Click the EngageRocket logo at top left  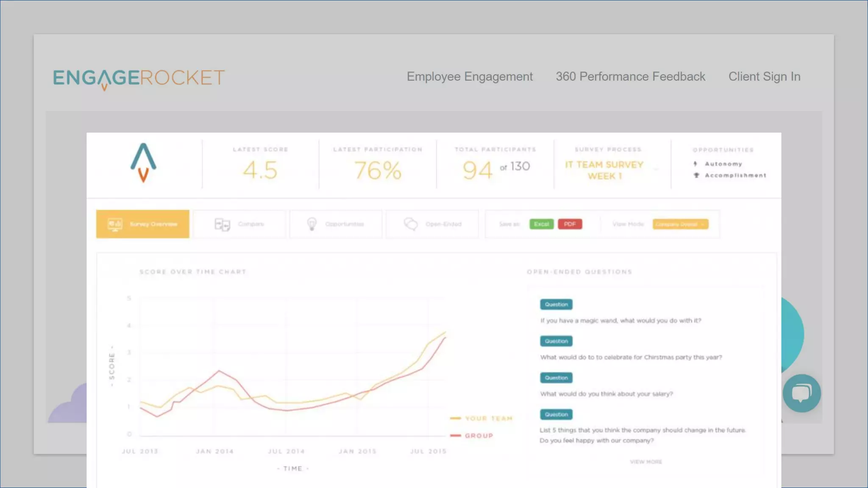[139, 78]
